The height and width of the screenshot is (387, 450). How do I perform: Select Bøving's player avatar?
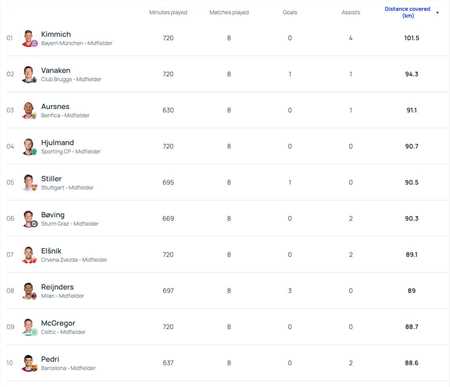(x=29, y=219)
